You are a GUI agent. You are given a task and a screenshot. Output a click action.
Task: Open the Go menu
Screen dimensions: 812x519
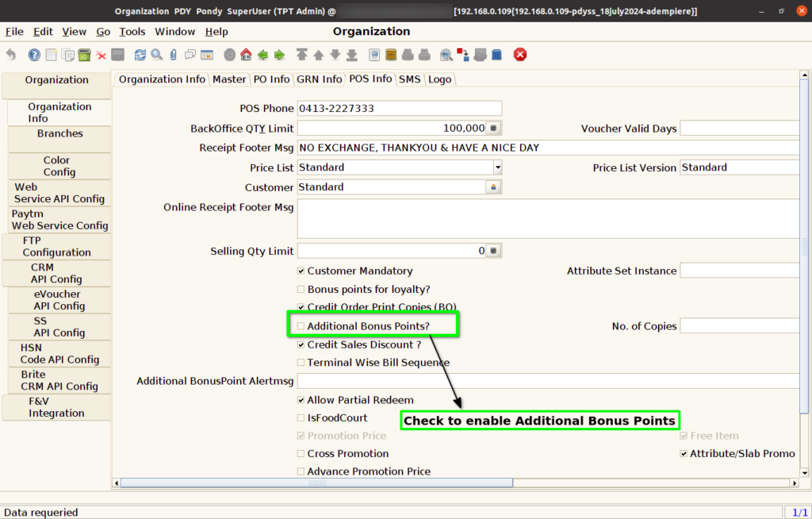coord(103,32)
